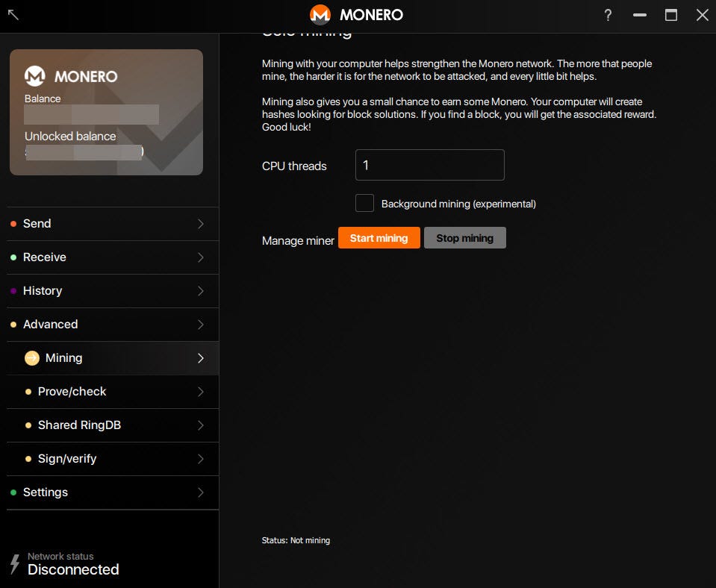This screenshot has width=716, height=588.
Task: Click the lightning bolt network status icon
Action: (x=15, y=564)
